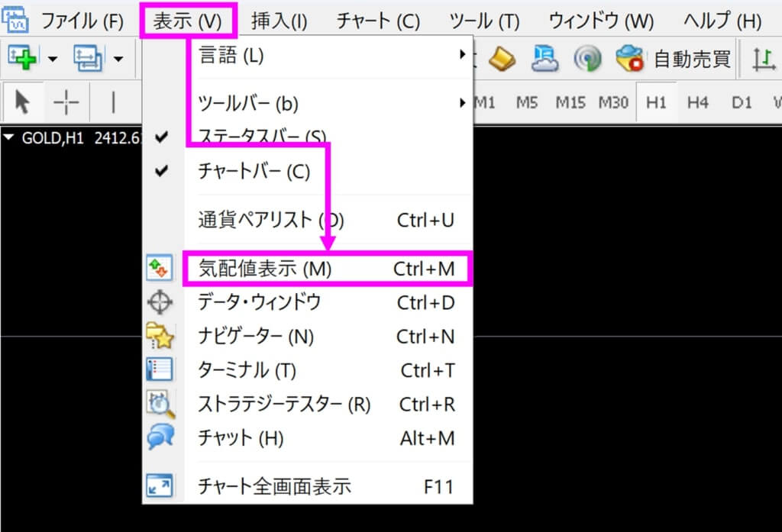782x532 pixels.
Task: Choose 通貨ペアリスト Ctrl+U entry
Action: click(307, 219)
